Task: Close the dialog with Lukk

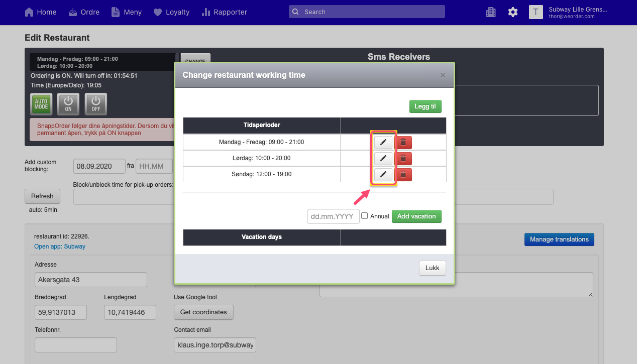Action: (432, 268)
